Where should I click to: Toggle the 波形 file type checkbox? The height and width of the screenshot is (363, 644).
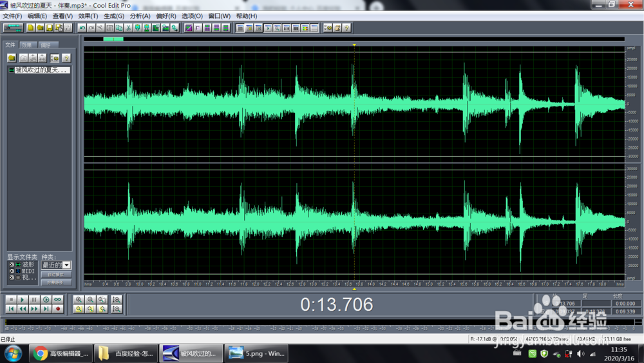pos(12,265)
